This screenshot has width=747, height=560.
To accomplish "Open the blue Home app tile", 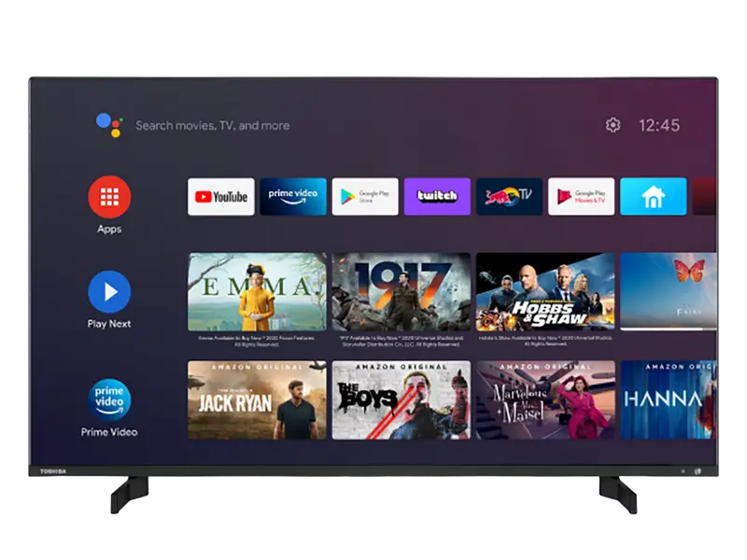I will pos(653,197).
